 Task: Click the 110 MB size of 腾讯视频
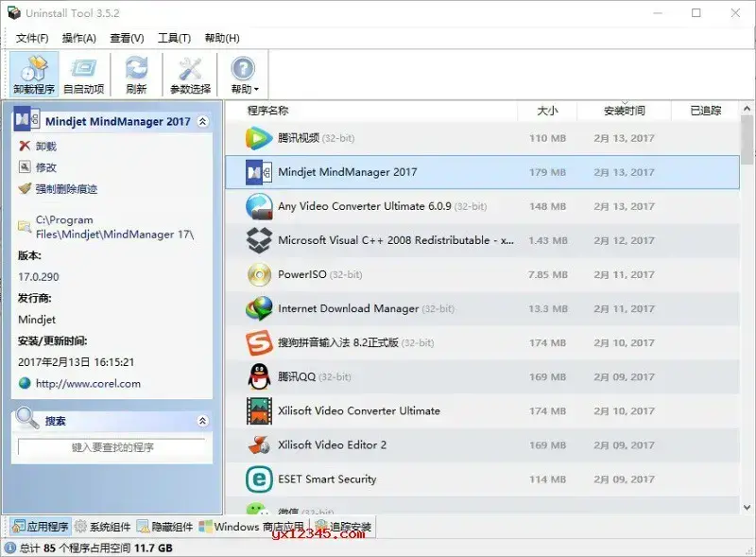pyautogui.click(x=547, y=138)
